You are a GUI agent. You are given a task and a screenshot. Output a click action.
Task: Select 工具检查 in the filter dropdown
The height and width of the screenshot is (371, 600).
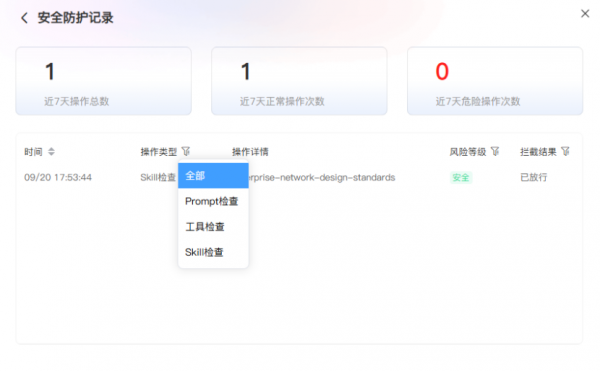pos(213,227)
